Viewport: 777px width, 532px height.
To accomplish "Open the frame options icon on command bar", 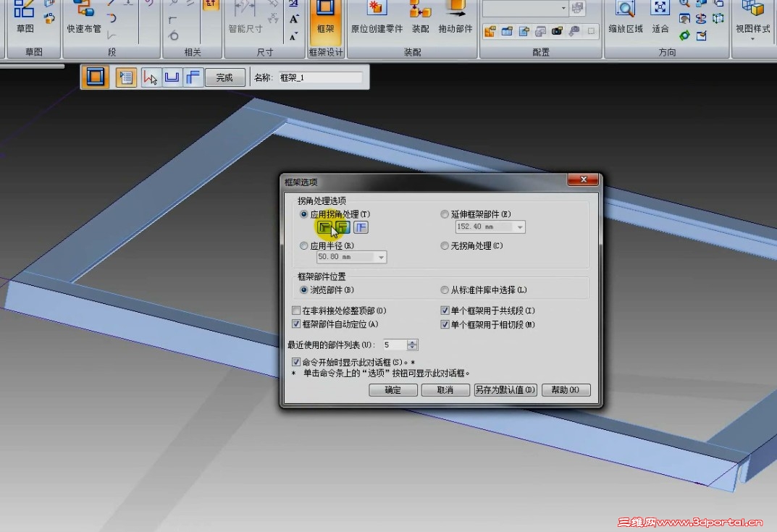I will click(x=126, y=77).
